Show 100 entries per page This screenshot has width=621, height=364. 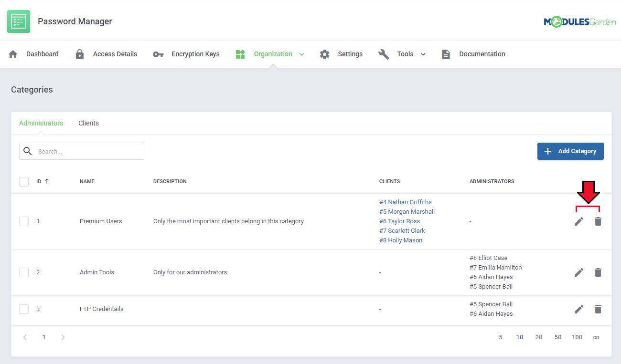pos(577,337)
